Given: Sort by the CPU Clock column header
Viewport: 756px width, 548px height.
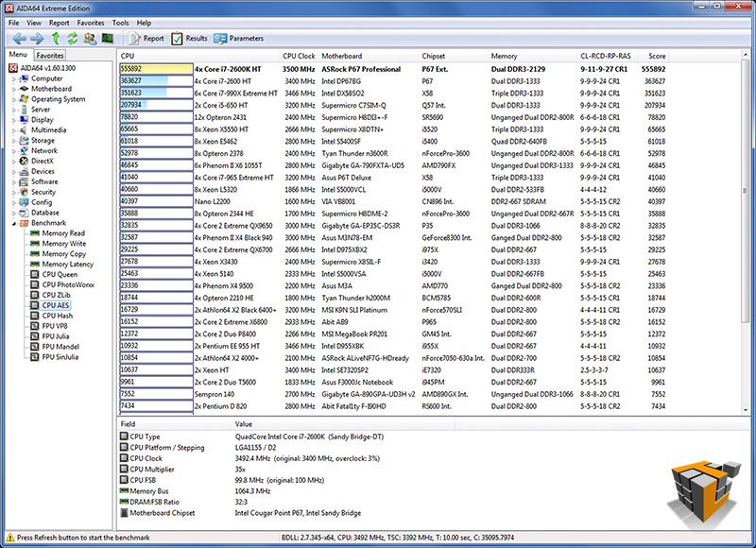Looking at the screenshot, I should 299,56.
